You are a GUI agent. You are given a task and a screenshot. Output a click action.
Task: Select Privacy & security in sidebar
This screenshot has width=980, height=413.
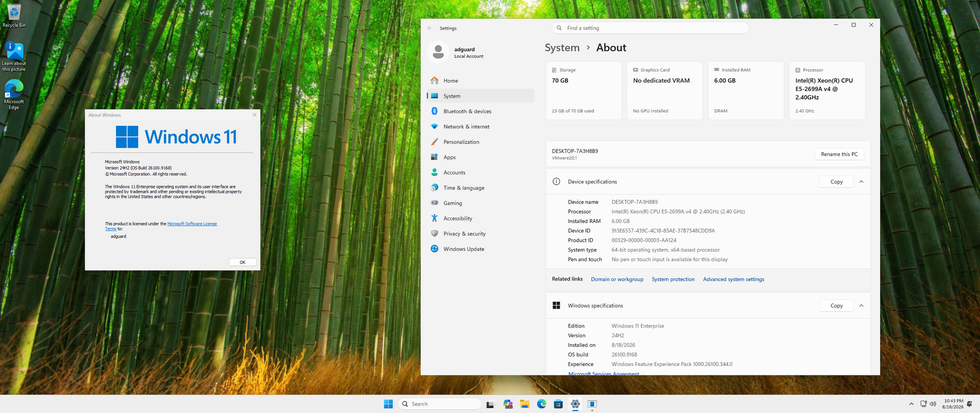[480, 234]
